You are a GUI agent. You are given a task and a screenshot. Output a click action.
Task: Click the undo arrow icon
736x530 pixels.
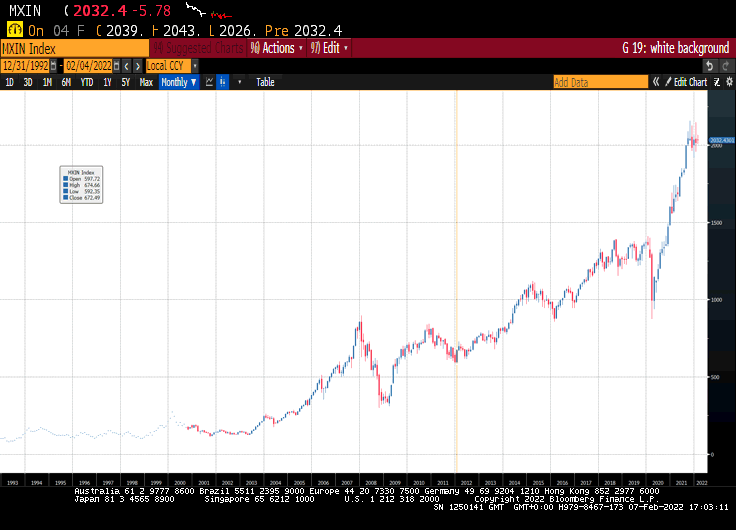point(710,66)
